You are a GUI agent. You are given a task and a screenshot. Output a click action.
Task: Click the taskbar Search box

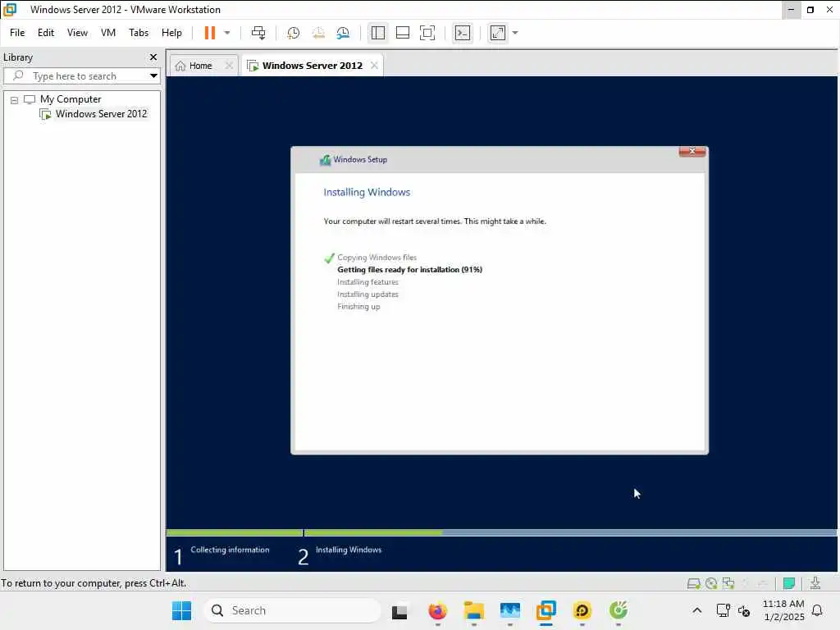point(293,610)
